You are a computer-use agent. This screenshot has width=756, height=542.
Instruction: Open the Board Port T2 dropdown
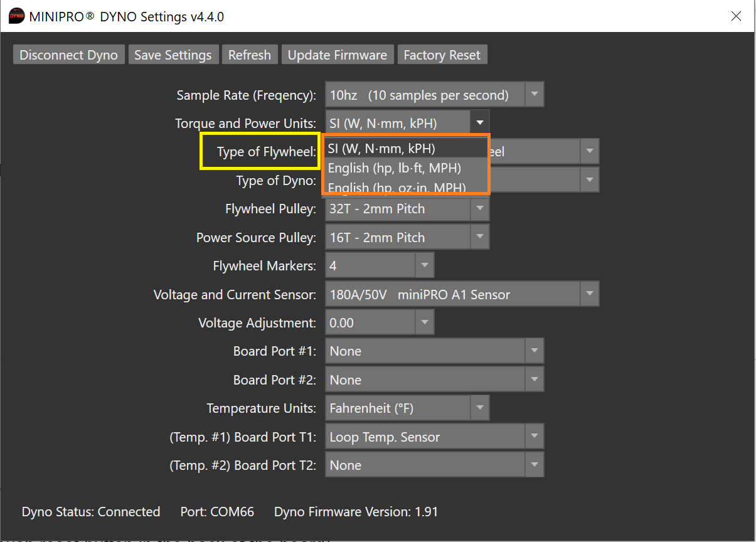tap(434, 465)
